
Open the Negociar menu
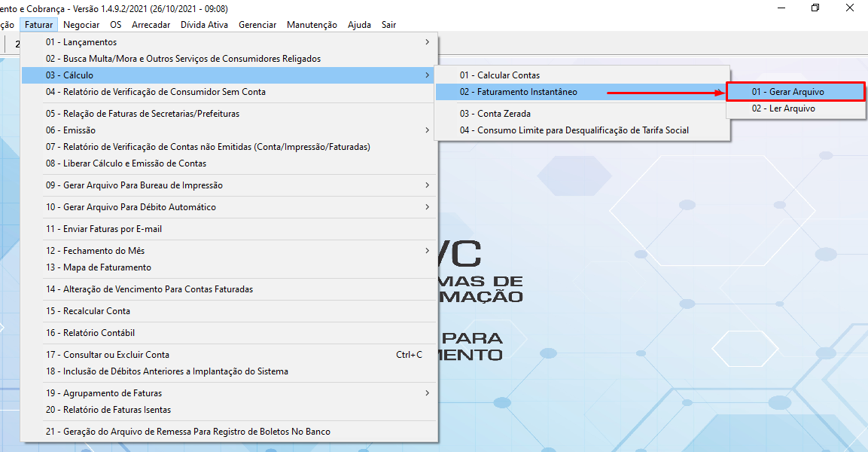(81, 24)
